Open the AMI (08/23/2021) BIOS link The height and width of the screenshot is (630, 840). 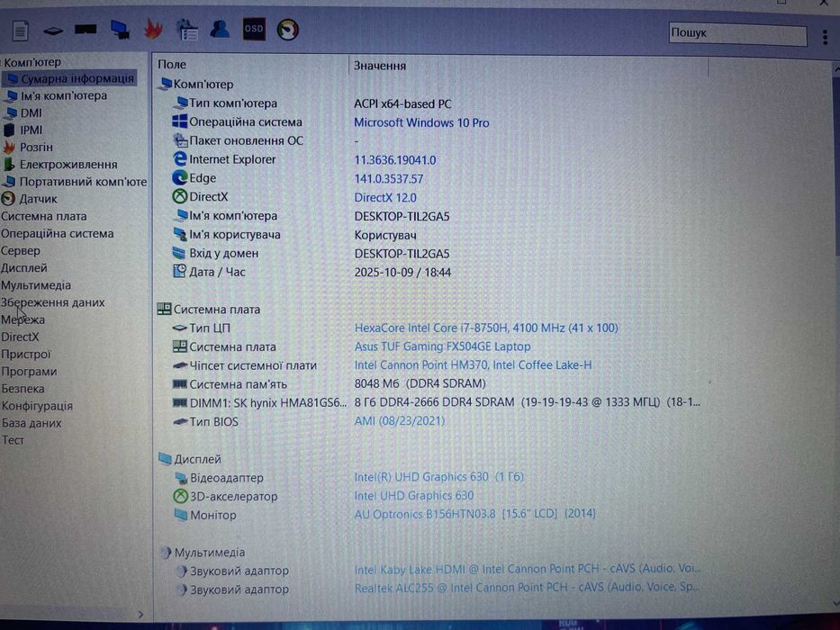click(400, 421)
